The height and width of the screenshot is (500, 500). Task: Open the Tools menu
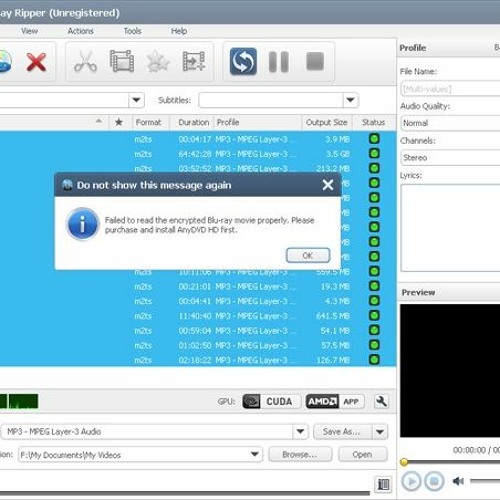[x=133, y=31]
